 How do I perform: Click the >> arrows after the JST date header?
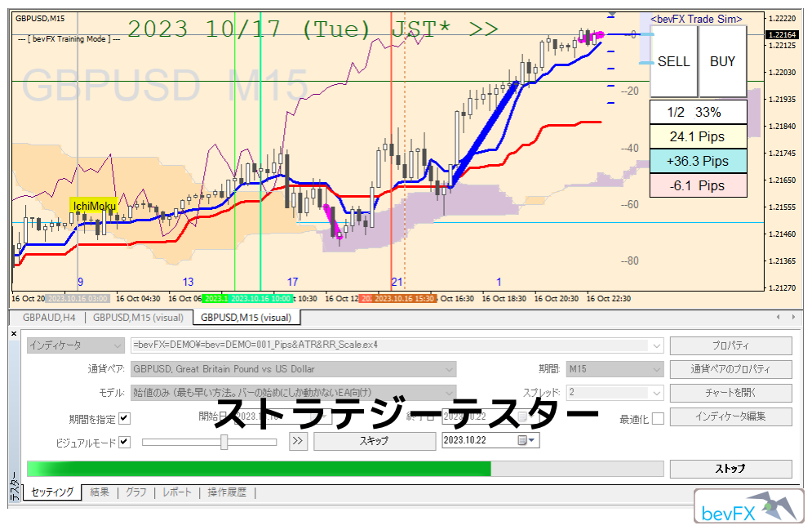click(483, 29)
